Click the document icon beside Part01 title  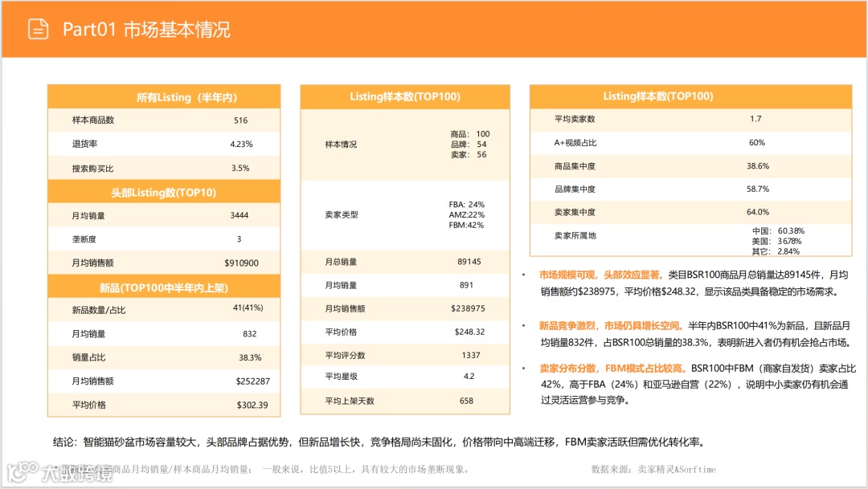[39, 29]
